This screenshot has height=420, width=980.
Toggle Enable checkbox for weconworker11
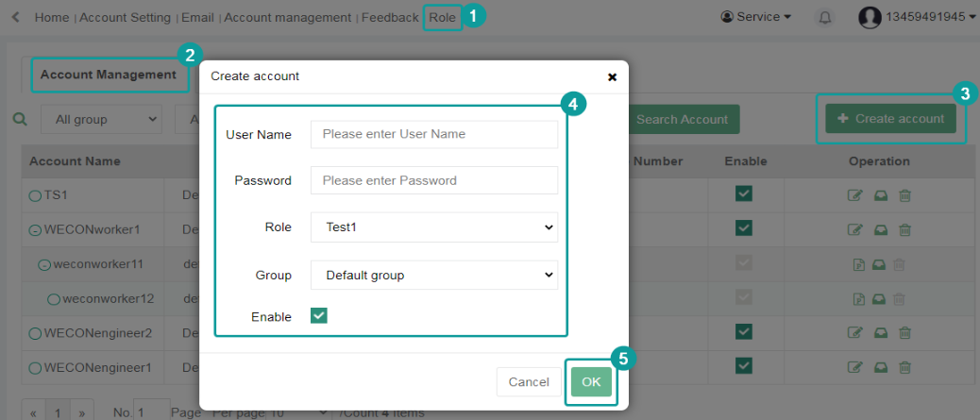744,263
